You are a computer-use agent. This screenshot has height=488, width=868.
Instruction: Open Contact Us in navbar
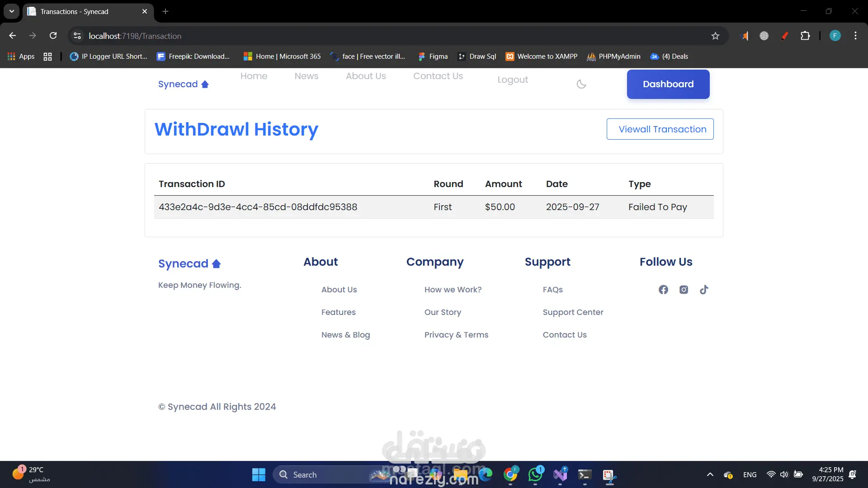[x=438, y=76]
